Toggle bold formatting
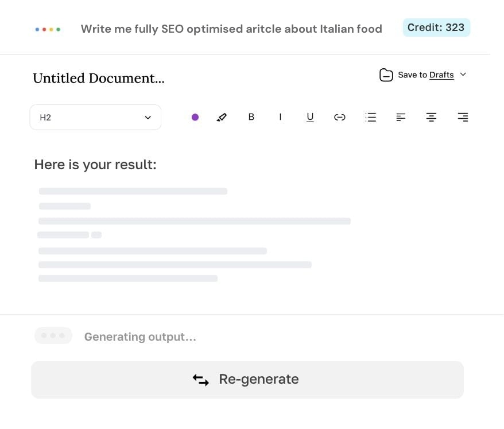 click(251, 117)
